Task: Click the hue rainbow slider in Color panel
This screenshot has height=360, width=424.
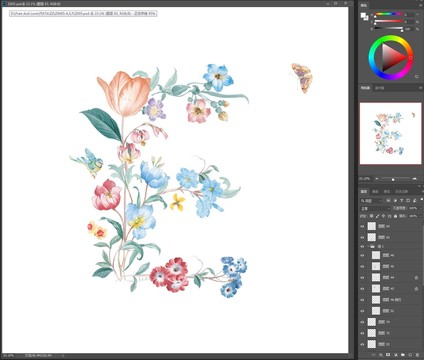Action: coord(388,14)
